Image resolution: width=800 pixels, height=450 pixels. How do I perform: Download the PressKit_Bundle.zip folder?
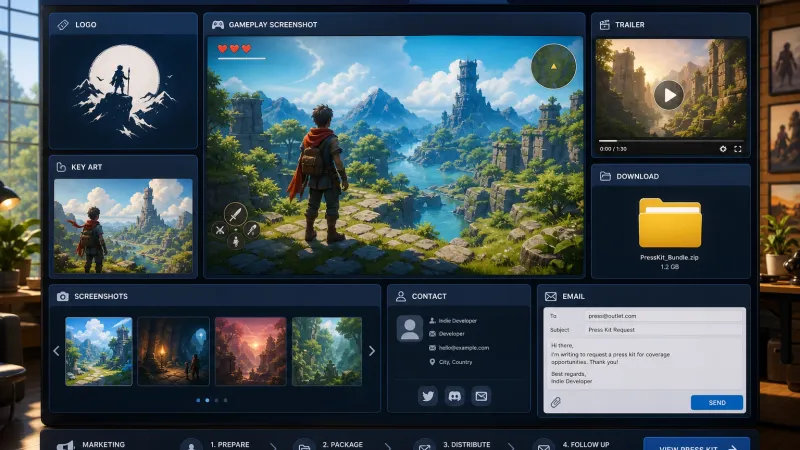(x=669, y=223)
